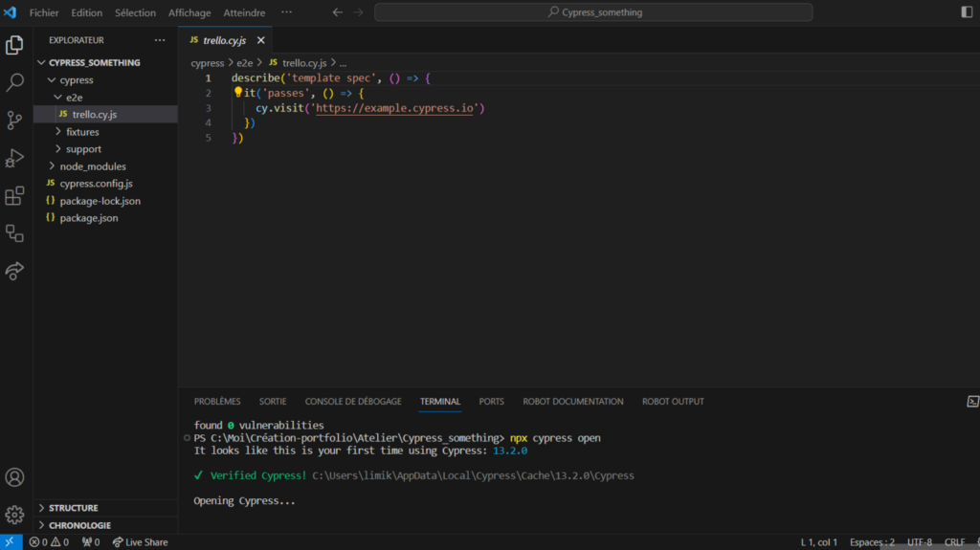This screenshot has width=980, height=550.
Task: Open cypress.config.js in the explorer
Action: point(96,184)
